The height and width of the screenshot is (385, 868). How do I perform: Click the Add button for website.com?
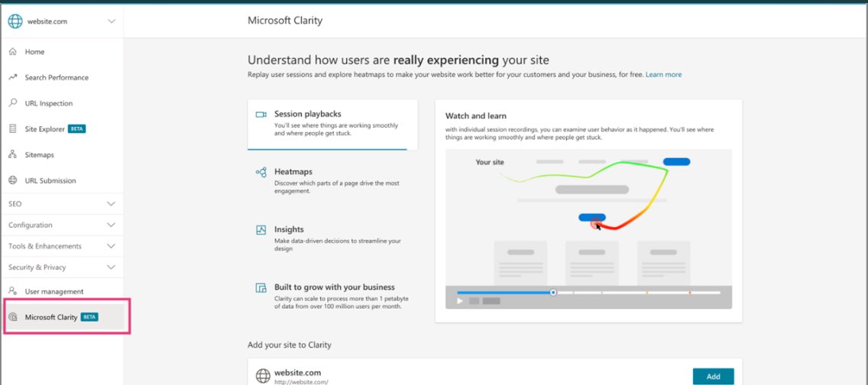713,376
